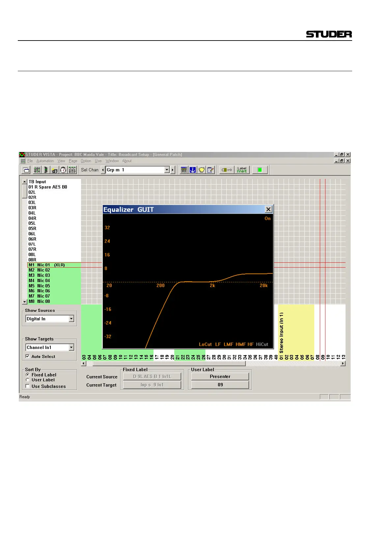Select the TB Input source row
The image size is (392, 555).
54,182
